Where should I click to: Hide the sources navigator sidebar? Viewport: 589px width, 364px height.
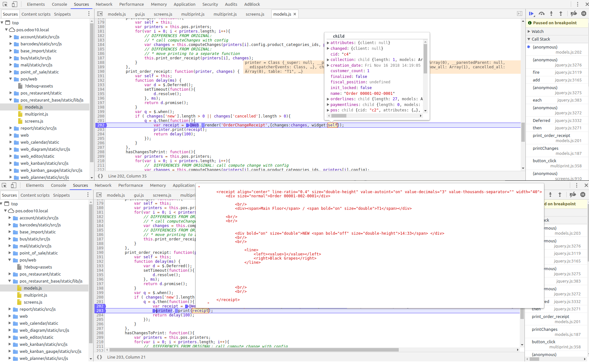(x=100, y=14)
